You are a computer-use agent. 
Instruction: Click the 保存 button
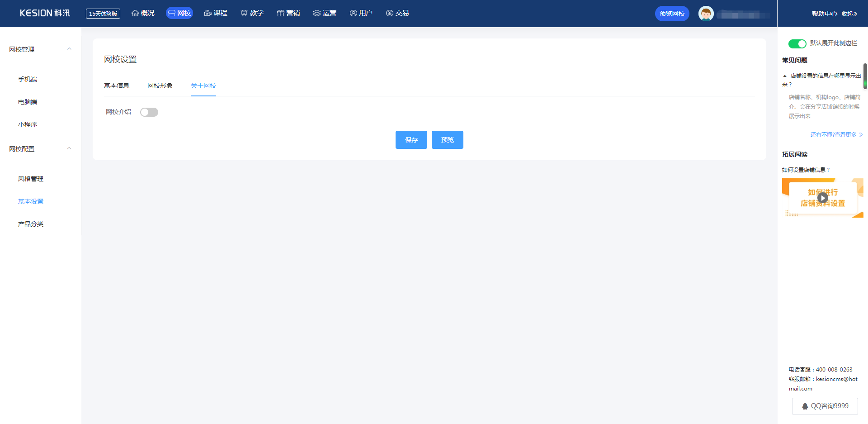click(x=411, y=140)
